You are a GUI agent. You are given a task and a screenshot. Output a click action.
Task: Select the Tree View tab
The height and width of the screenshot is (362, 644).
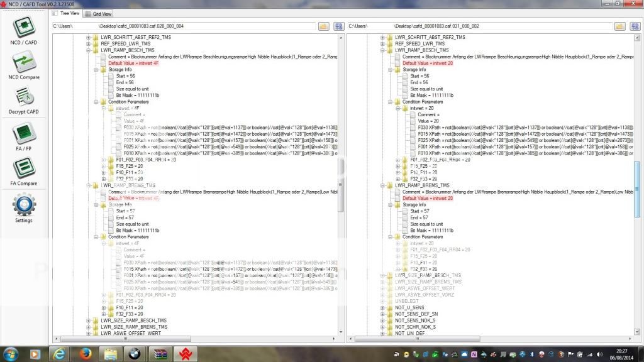point(69,13)
